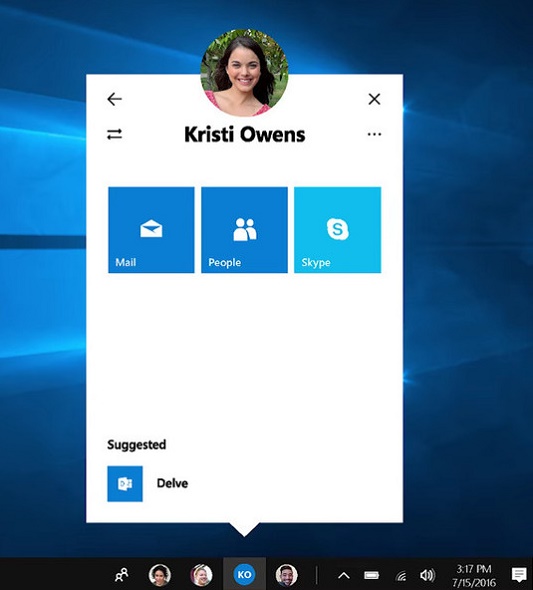Image resolution: width=533 pixels, height=590 pixels.
Task: Open the clock showing 3:17 PM
Action: [x=474, y=575]
